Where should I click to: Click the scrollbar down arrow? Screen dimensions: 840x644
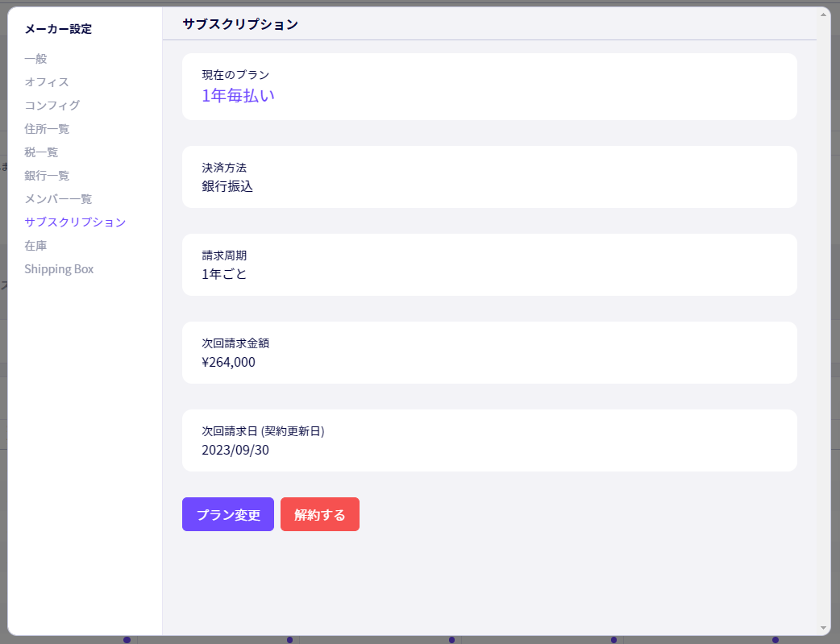point(823,628)
